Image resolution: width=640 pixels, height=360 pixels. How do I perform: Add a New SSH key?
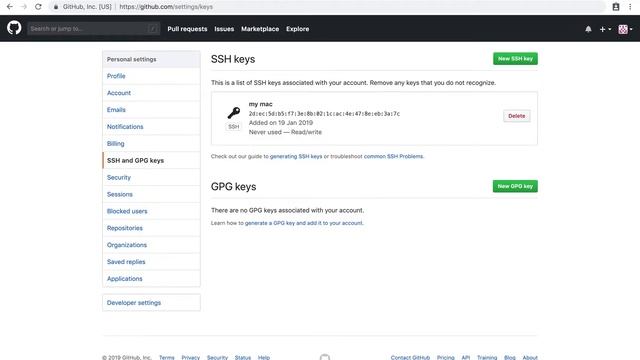click(x=515, y=59)
